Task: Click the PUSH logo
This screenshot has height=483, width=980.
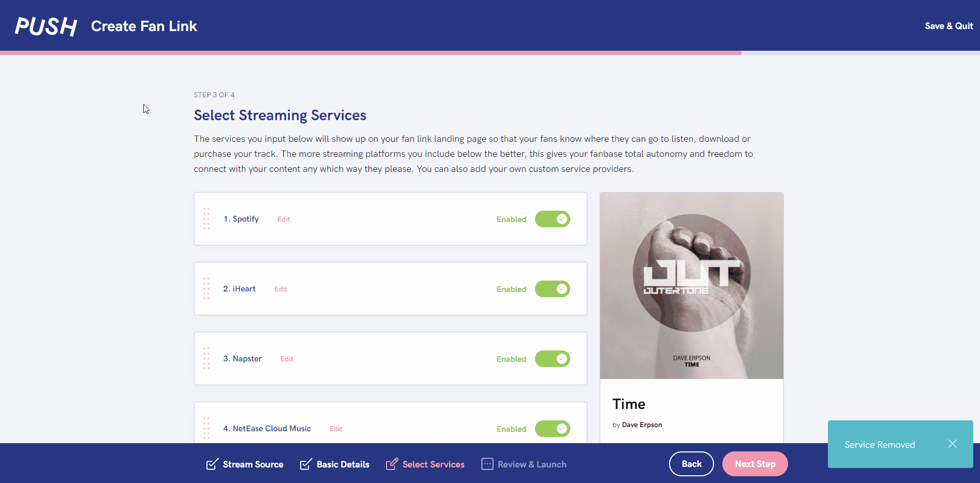Action: 46,26
